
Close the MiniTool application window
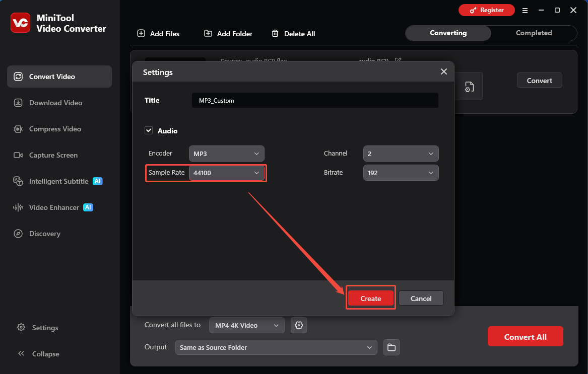click(573, 10)
